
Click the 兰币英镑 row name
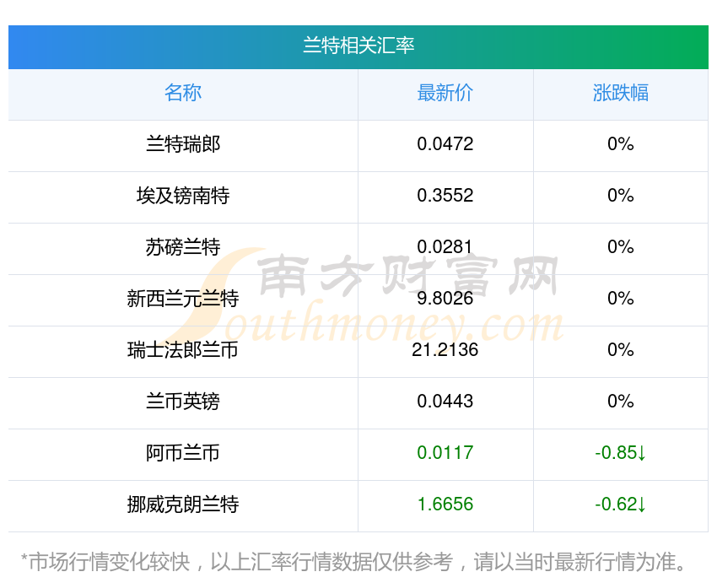point(183,402)
